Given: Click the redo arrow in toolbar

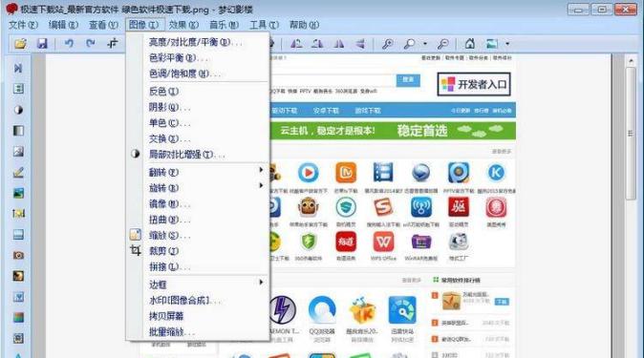Looking at the screenshot, I should tap(91, 43).
